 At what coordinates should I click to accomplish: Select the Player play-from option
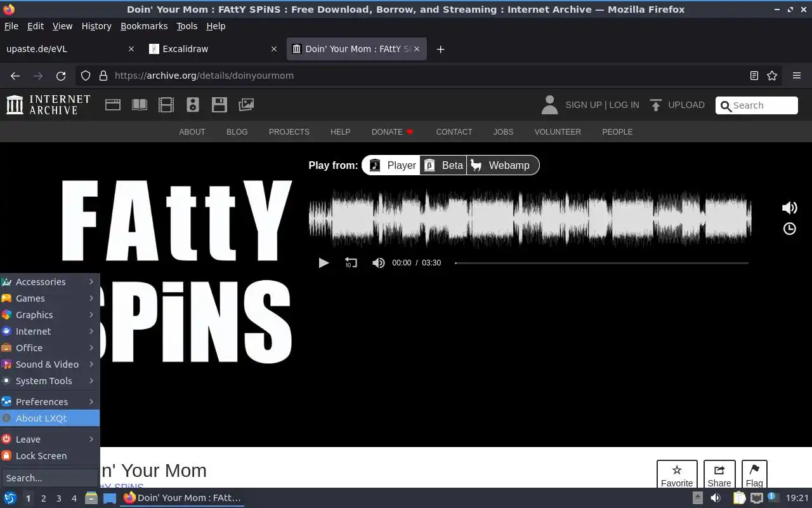click(392, 165)
